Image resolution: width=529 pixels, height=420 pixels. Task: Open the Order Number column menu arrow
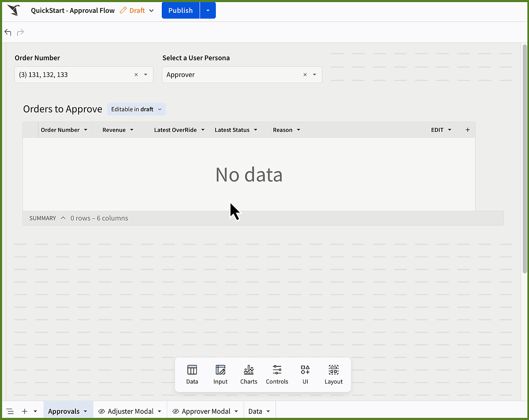pos(86,130)
